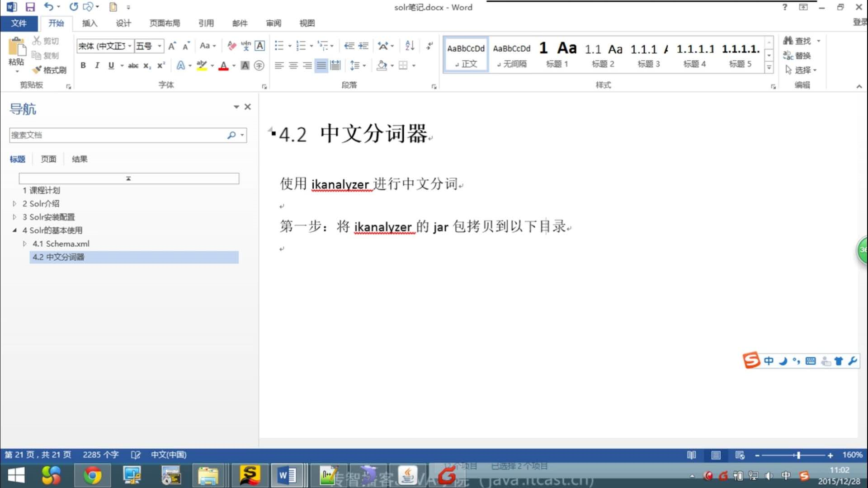Switch to the 审阅 Review tab
The height and width of the screenshot is (488, 868).
(274, 23)
